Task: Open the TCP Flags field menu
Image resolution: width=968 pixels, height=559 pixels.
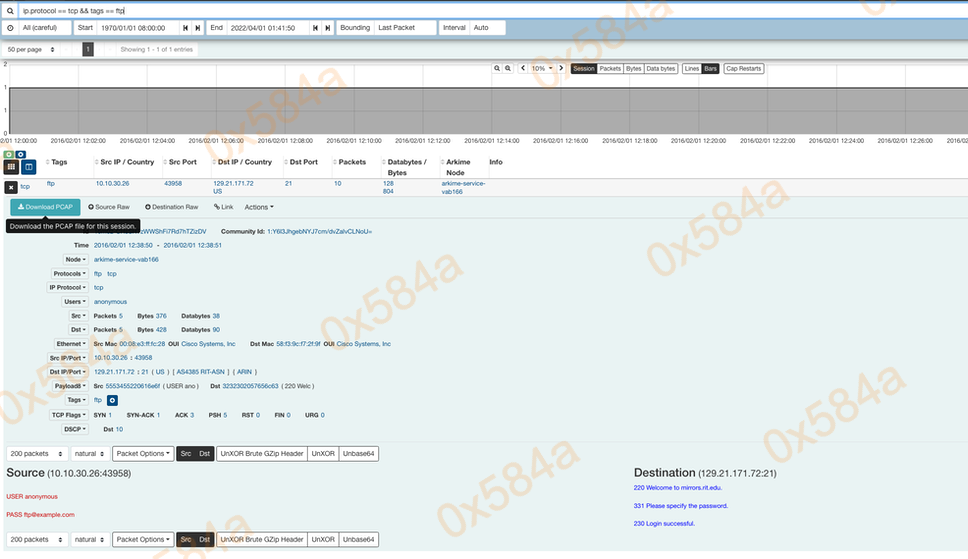Action: 68,414
